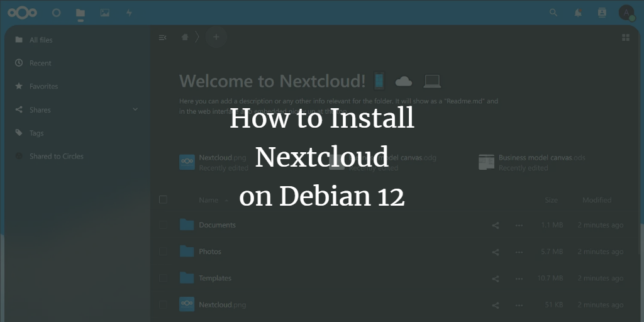Sort by Modified column header
The height and width of the screenshot is (322, 644).
click(597, 200)
